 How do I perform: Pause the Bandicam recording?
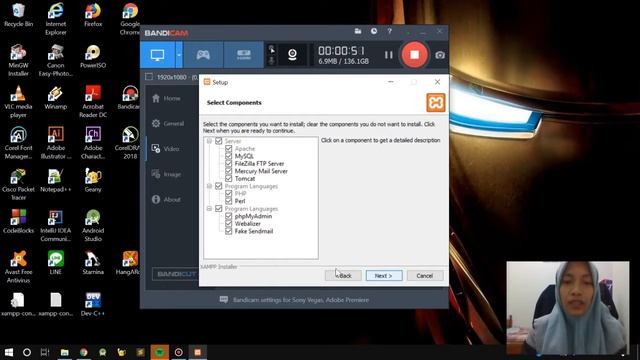pyautogui.click(x=389, y=55)
